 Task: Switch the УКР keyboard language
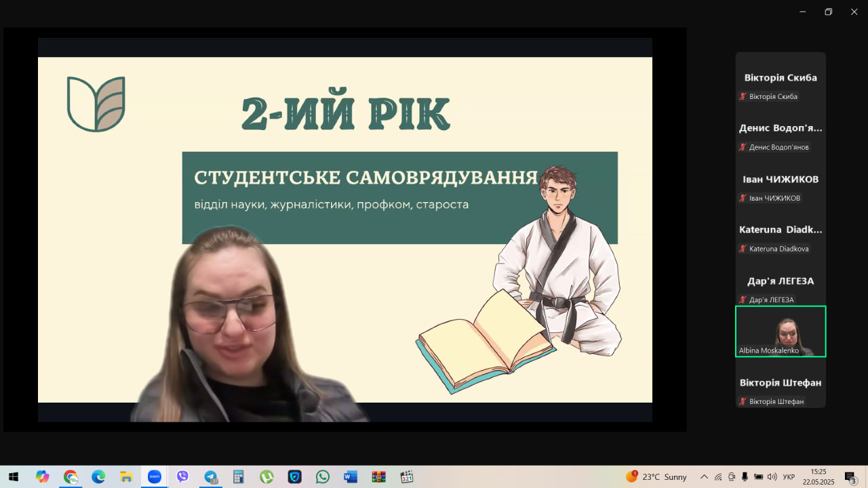[x=789, y=476]
